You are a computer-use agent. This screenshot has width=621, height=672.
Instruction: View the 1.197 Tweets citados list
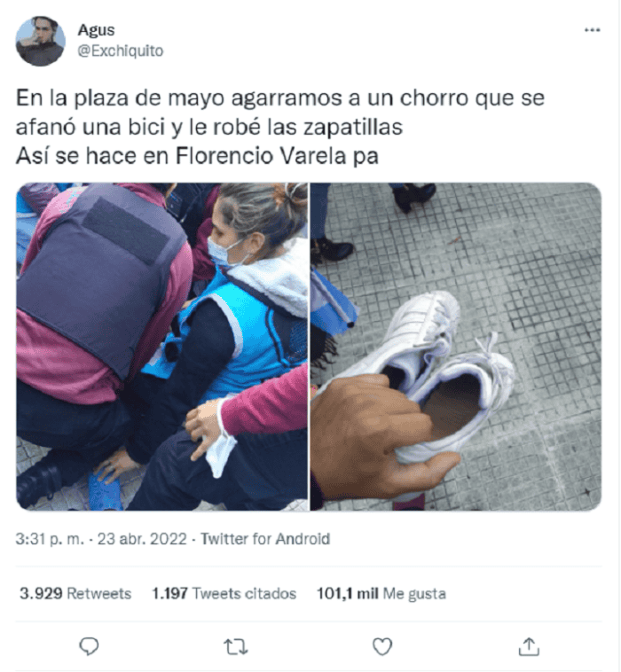pyautogui.click(x=224, y=594)
